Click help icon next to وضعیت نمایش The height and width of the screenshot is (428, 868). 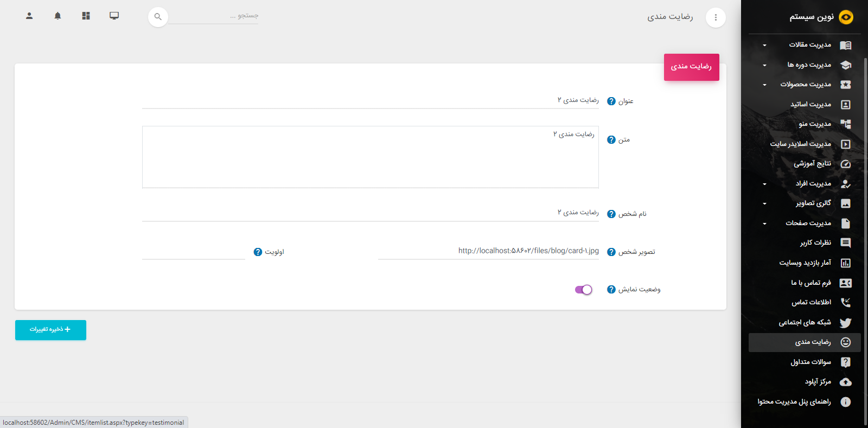611,290
